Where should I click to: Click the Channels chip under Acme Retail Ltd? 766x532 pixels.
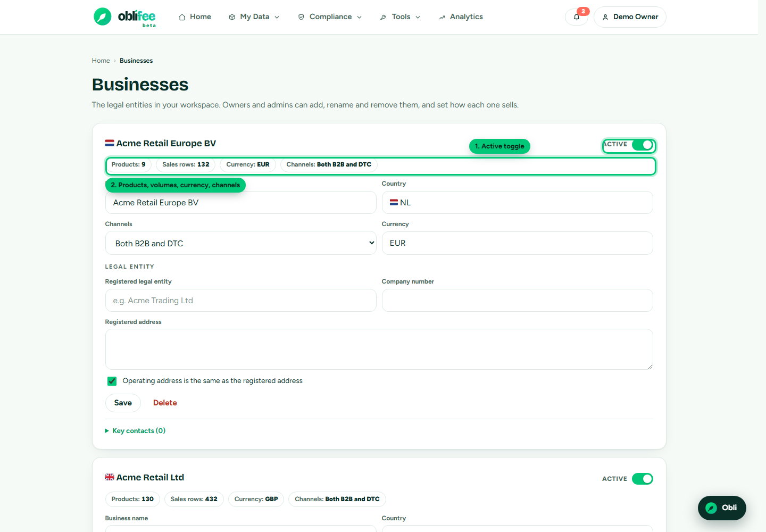337,499
